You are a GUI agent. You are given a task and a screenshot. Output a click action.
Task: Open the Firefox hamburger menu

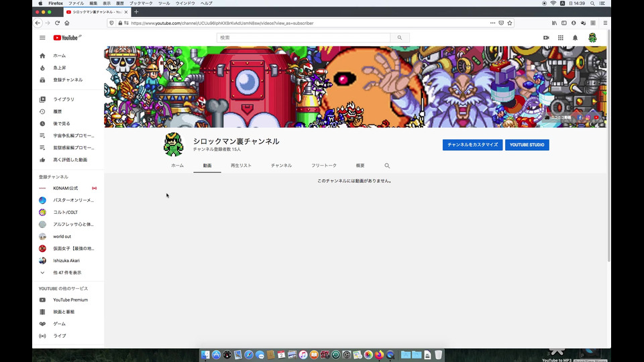[x=605, y=23]
